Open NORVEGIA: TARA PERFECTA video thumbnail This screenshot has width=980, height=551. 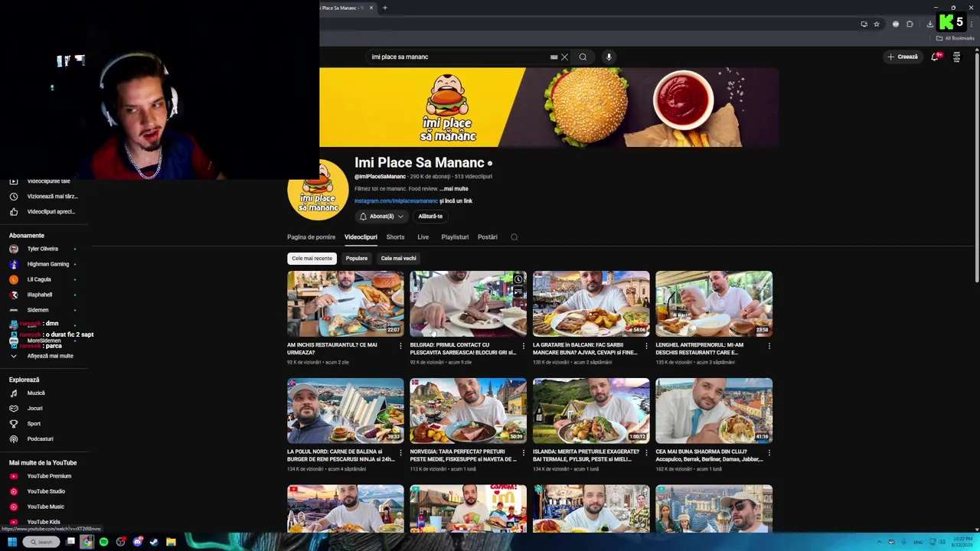pos(468,411)
